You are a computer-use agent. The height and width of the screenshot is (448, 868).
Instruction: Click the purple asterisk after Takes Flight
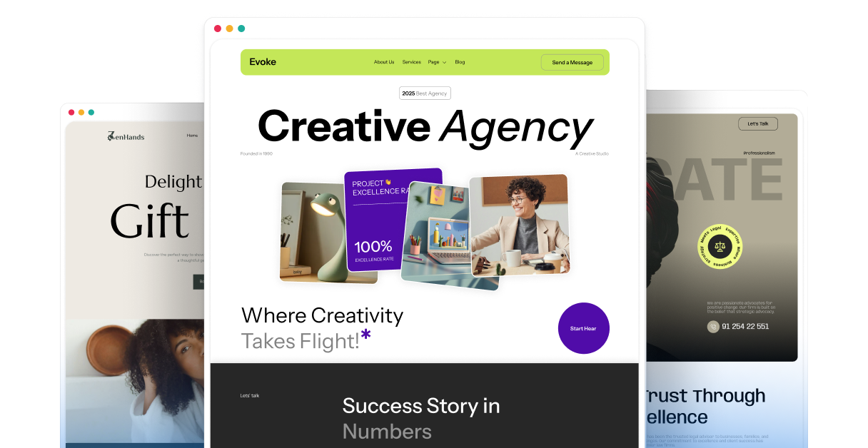coord(366,334)
